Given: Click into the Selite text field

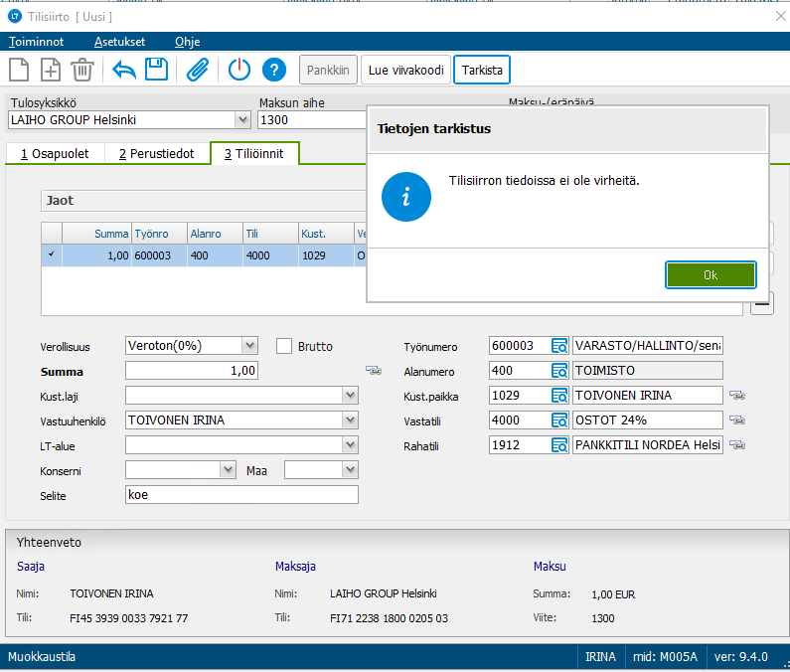Looking at the screenshot, I should [x=241, y=494].
